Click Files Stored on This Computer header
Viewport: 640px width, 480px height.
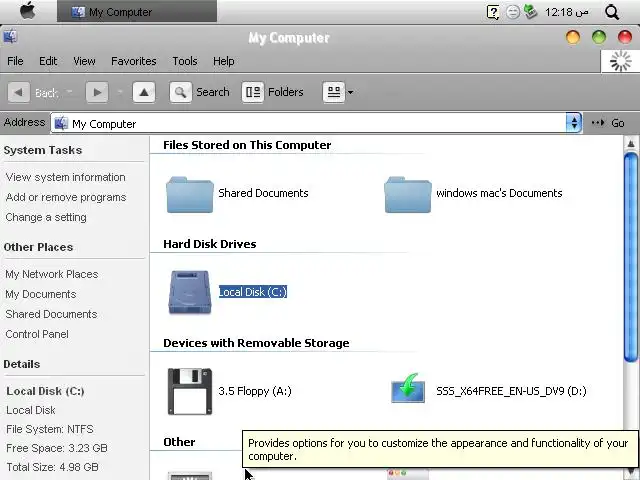click(247, 145)
